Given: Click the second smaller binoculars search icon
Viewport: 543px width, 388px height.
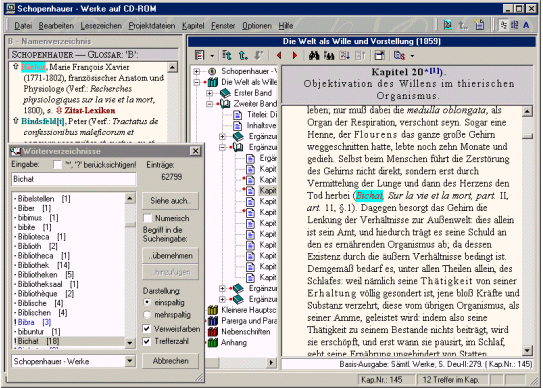Looking at the screenshot, I should tap(329, 55).
